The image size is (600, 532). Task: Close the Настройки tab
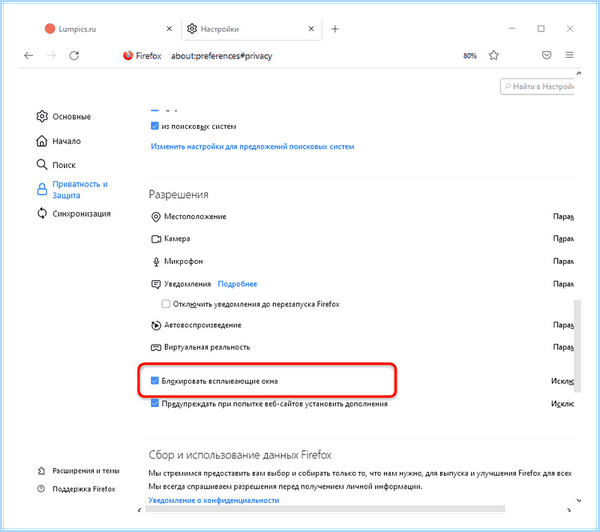311,29
